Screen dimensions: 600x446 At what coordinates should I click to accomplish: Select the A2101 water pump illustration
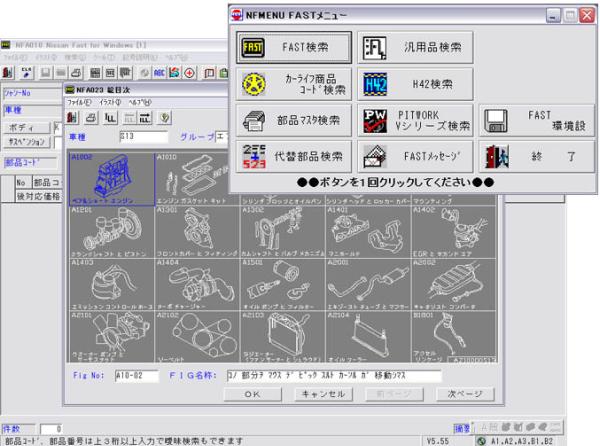[112, 337]
